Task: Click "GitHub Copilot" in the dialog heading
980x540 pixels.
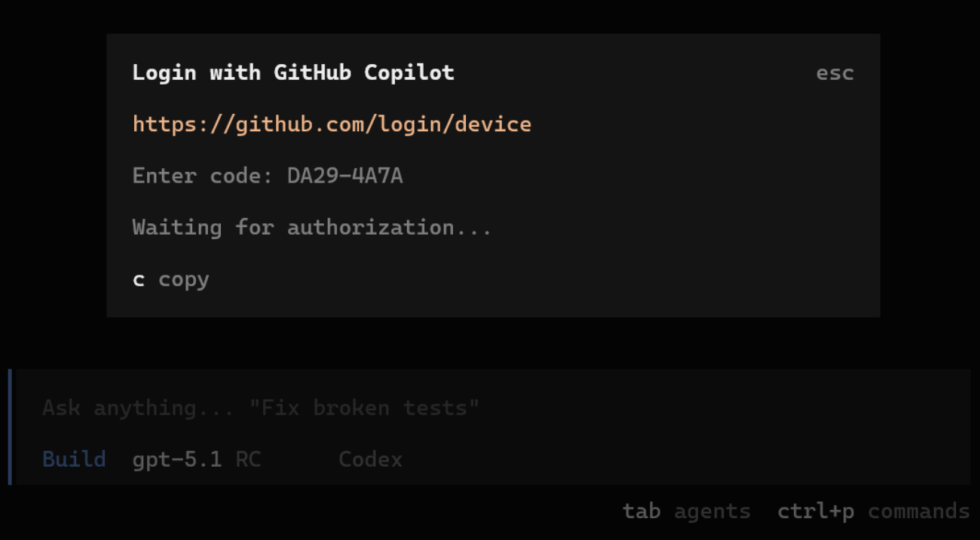Action: pyautogui.click(x=363, y=73)
